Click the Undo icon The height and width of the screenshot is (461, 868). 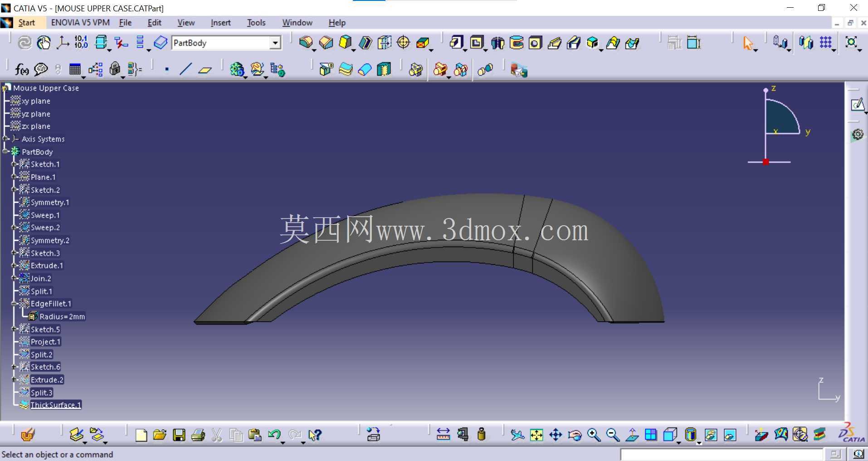[x=274, y=435]
